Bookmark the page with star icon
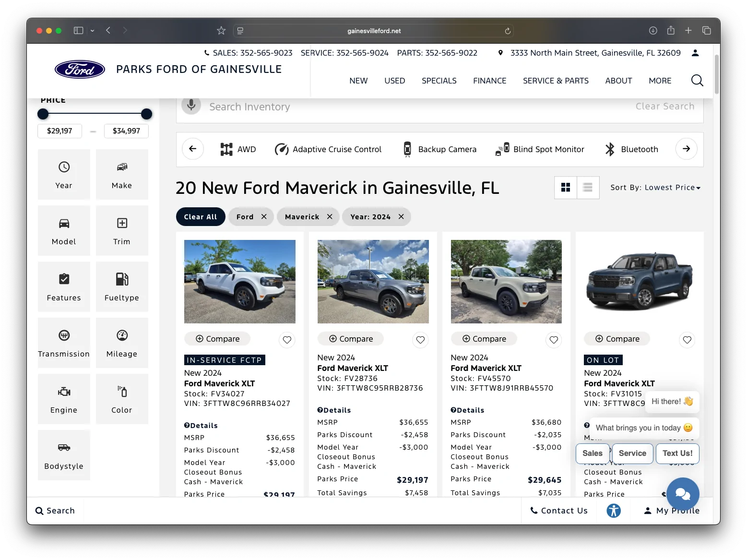747x560 pixels. coord(221,31)
